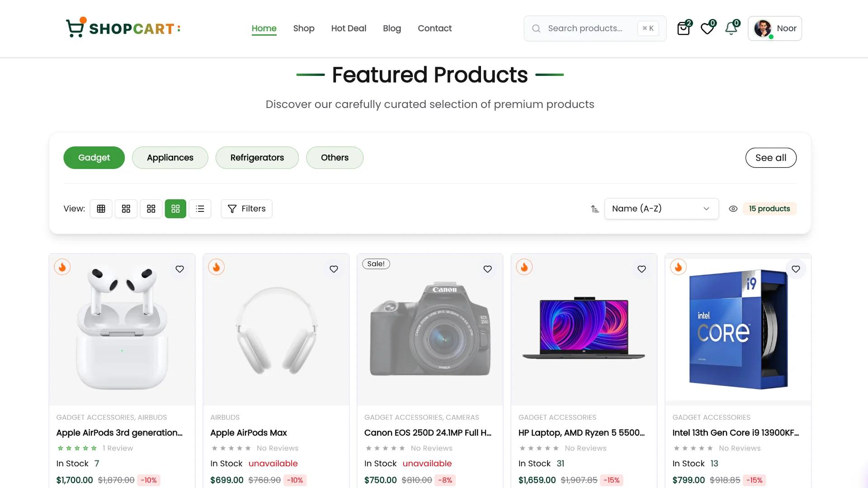Click the hot deal flame on Intel Core i9
The width and height of the screenshot is (868, 488).
coord(679,267)
